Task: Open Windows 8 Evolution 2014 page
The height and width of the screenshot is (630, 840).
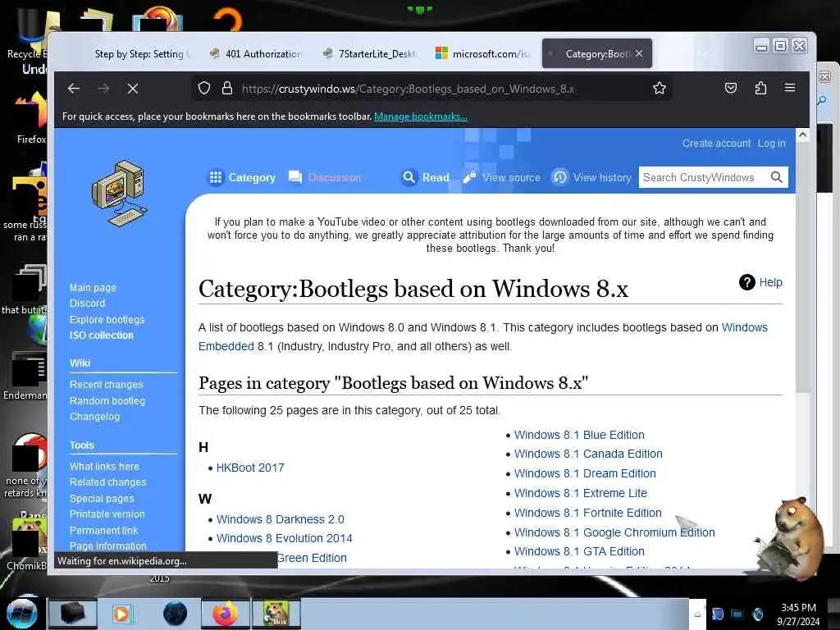Action: pos(285,538)
